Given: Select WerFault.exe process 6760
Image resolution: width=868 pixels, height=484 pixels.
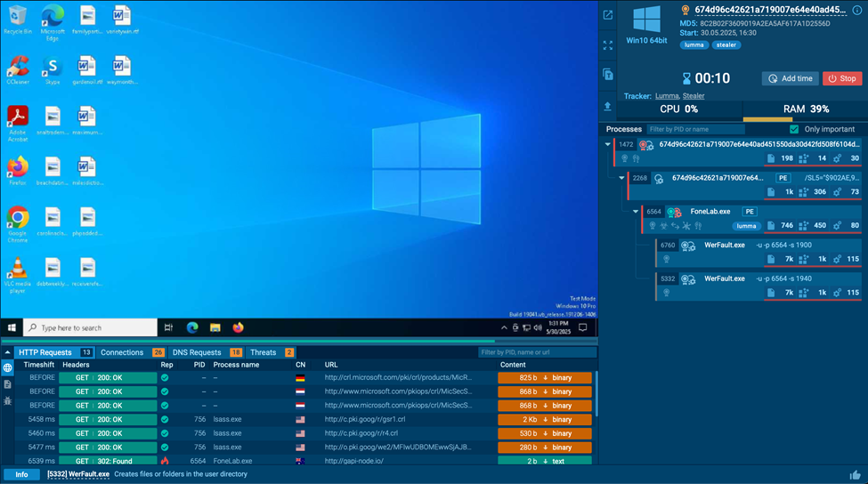Looking at the screenshot, I should tap(759, 253).
